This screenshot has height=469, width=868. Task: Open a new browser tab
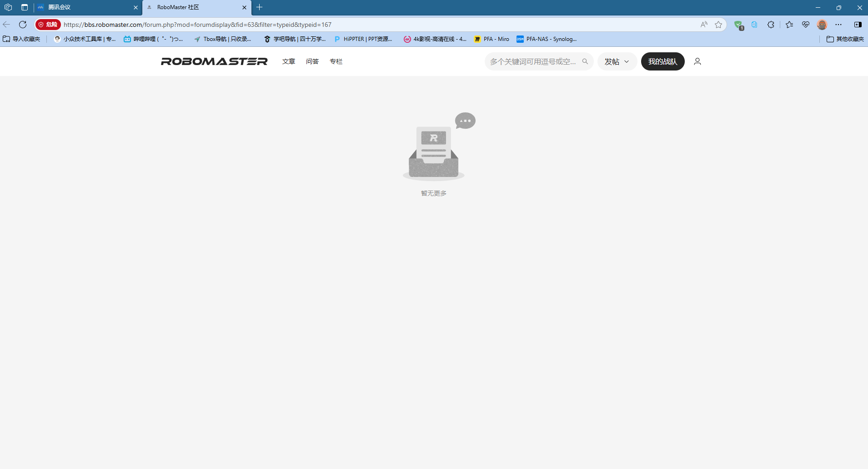(260, 7)
